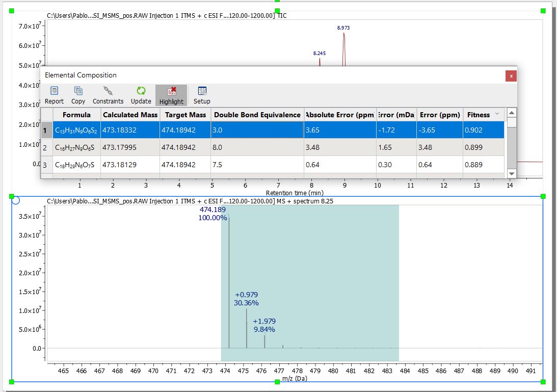Click fitness value 0.902

[473, 130]
